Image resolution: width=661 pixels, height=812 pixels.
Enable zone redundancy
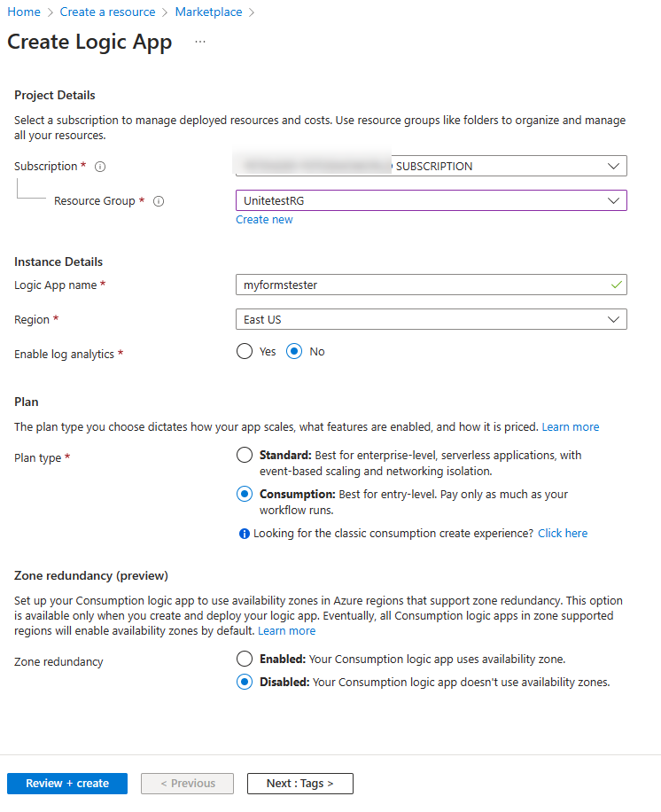pyautogui.click(x=244, y=659)
